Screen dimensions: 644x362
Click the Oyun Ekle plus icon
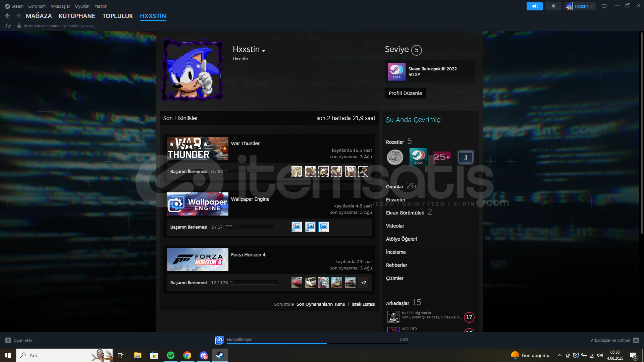(8, 340)
